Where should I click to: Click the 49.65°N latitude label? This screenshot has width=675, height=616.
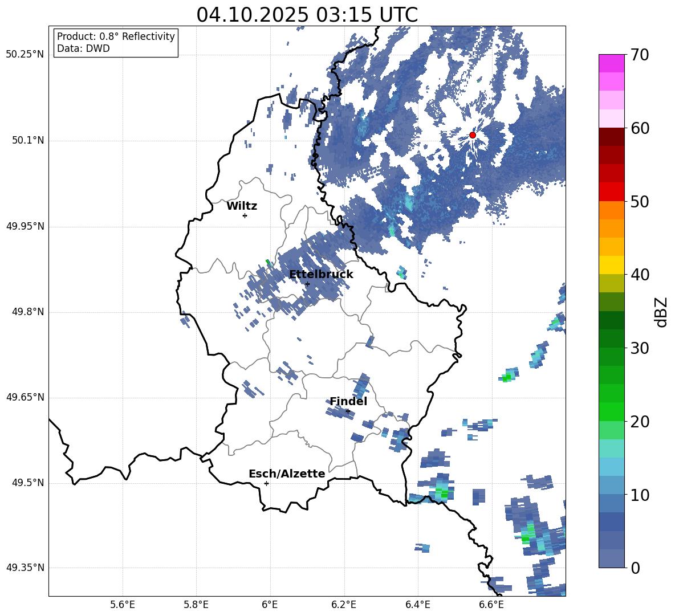25,397
